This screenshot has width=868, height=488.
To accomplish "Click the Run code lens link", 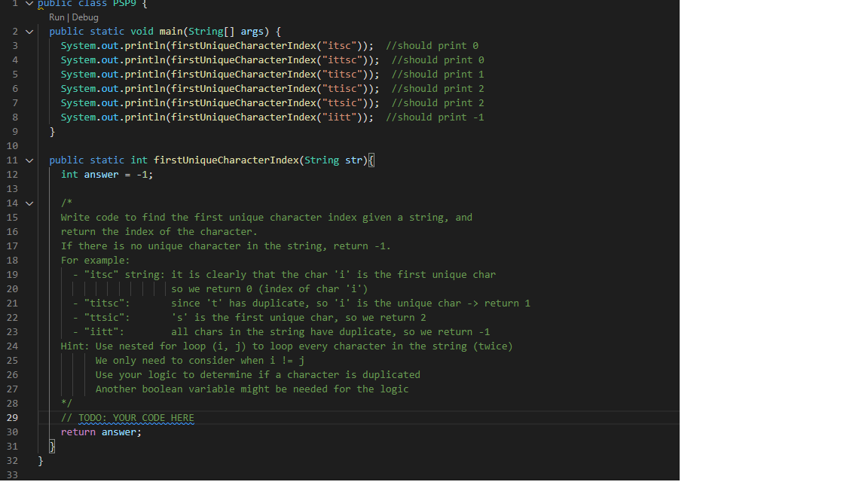I will pyautogui.click(x=57, y=17).
